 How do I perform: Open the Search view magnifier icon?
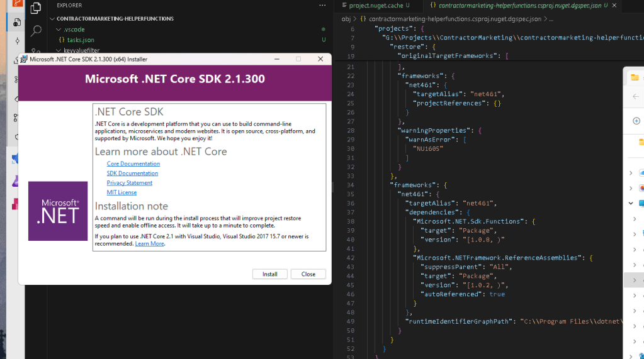[x=36, y=30]
